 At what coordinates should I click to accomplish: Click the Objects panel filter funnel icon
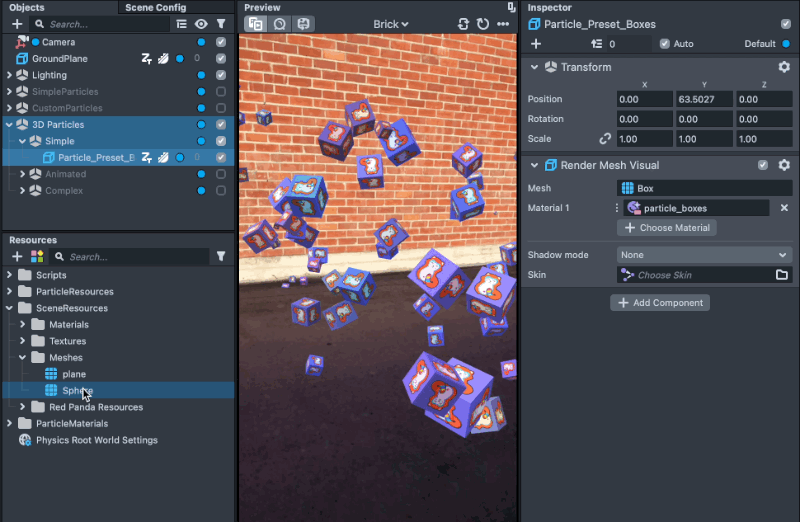point(221,24)
